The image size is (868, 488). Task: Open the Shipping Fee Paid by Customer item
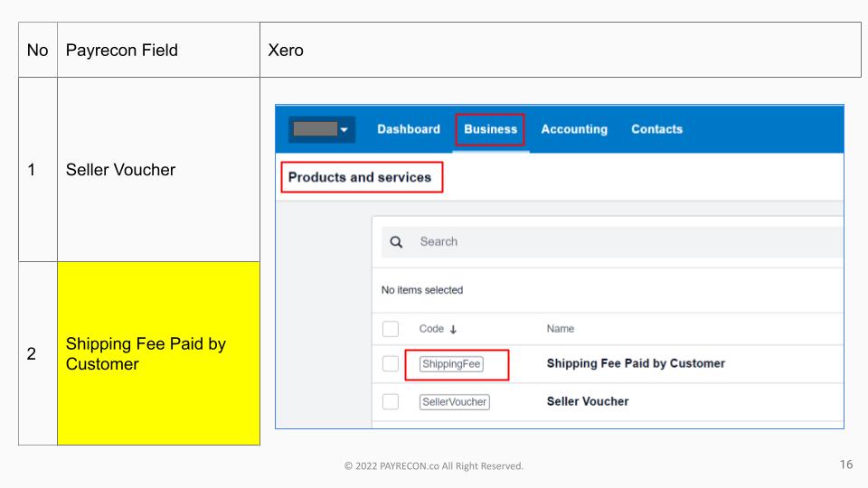click(636, 363)
